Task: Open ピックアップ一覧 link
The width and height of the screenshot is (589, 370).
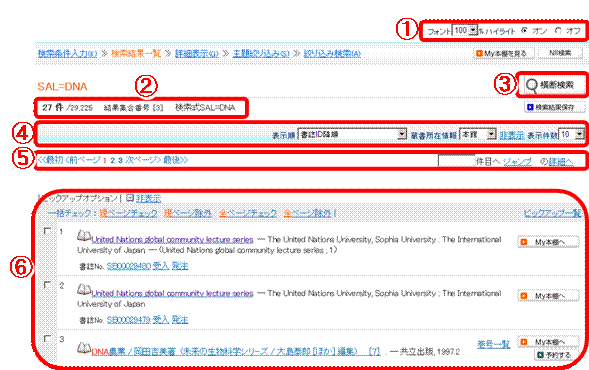Action: pyautogui.click(x=552, y=213)
